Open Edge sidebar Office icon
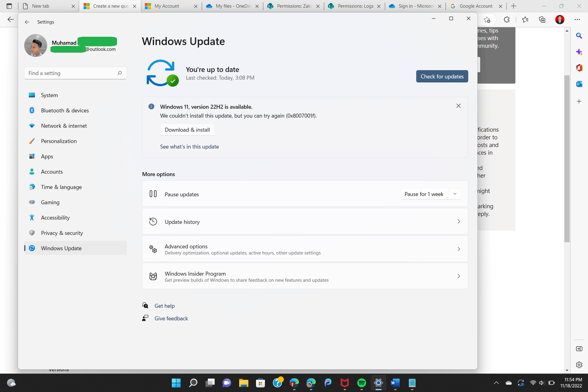The image size is (588, 392). click(x=579, y=68)
